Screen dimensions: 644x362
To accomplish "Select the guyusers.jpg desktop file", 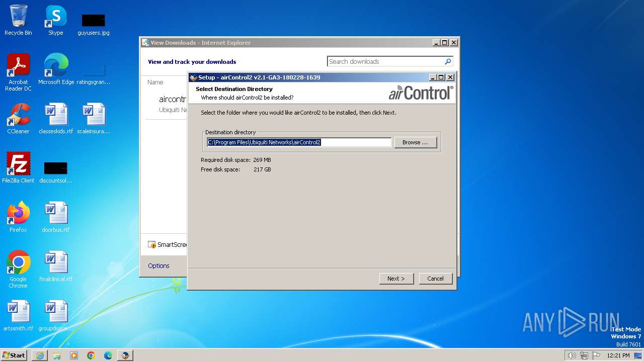I will (94, 24).
